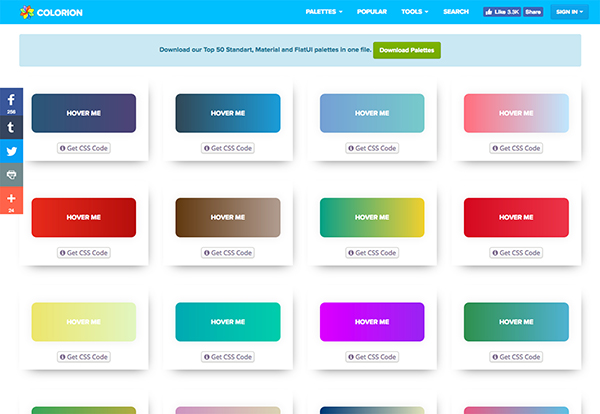Viewport: 600px width, 414px height.
Task: Click the Twitter share icon
Action: 11,151
